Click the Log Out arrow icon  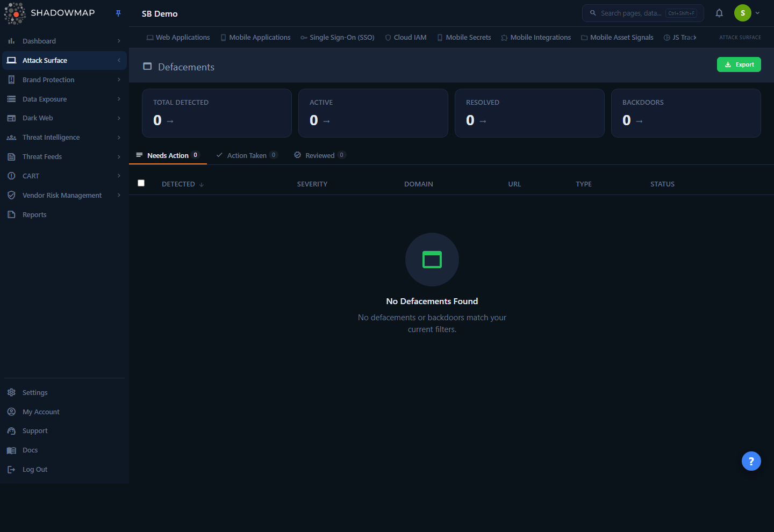tap(11, 470)
